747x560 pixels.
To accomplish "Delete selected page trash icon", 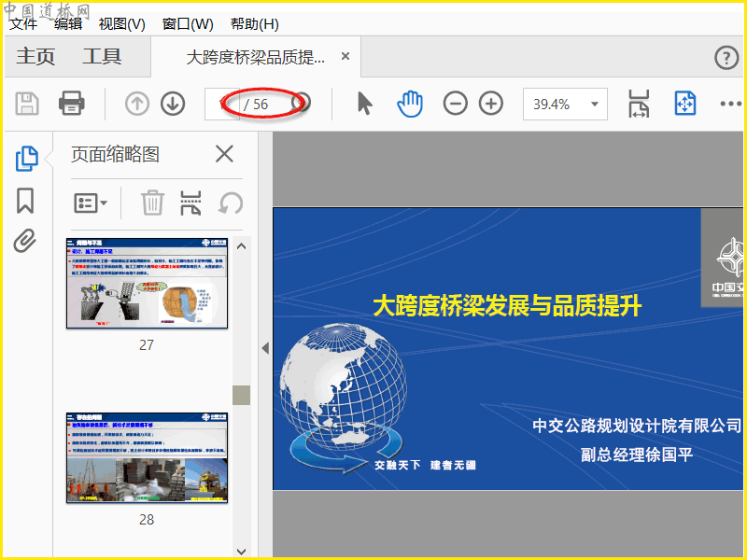I will click(x=152, y=203).
